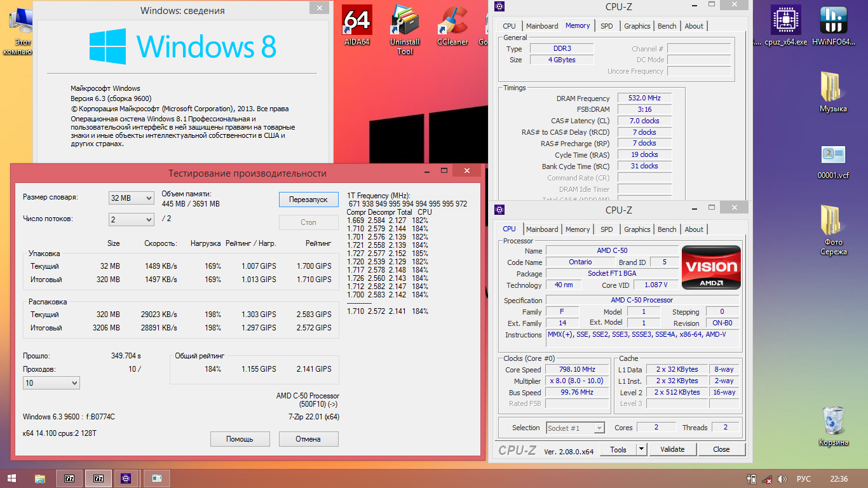The image size is (868, 488).
Task: Switch to CPU tab in the CPU-Z Memory window
Action: coord(509,26)
